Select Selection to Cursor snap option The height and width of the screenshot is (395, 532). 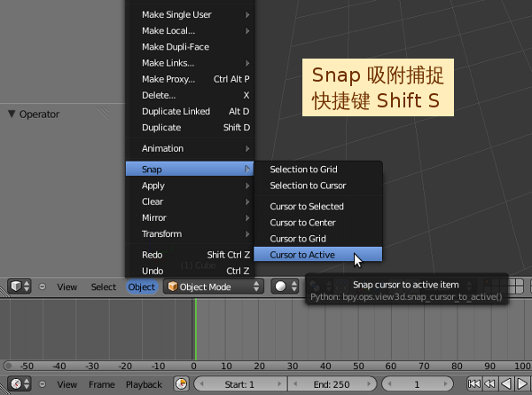coord(318,186)
